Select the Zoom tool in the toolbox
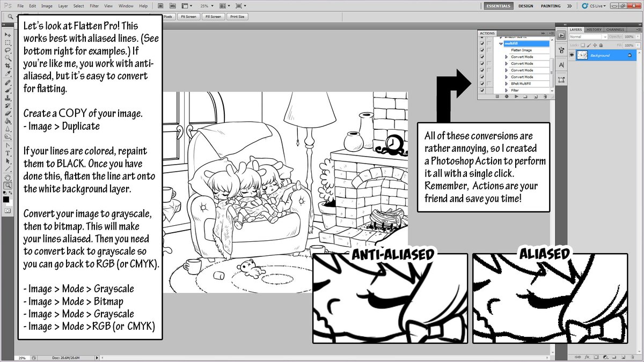 click(x=8, y=186)
